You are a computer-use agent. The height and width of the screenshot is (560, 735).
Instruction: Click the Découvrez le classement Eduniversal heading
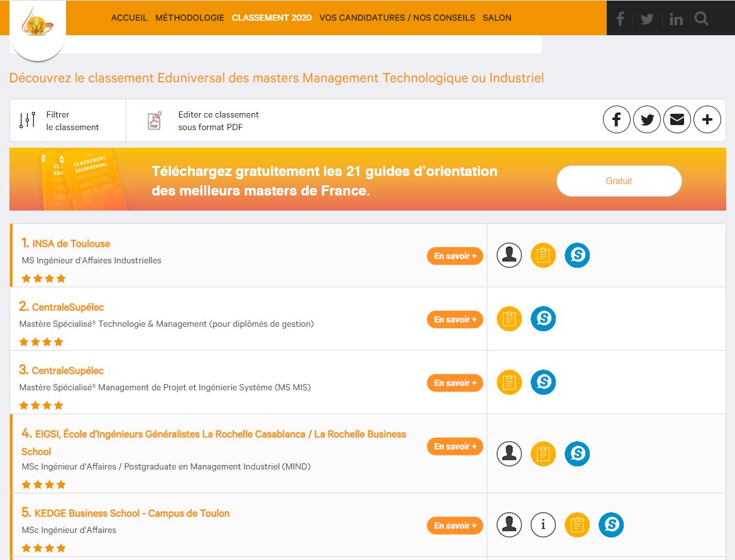click(277, 78)
